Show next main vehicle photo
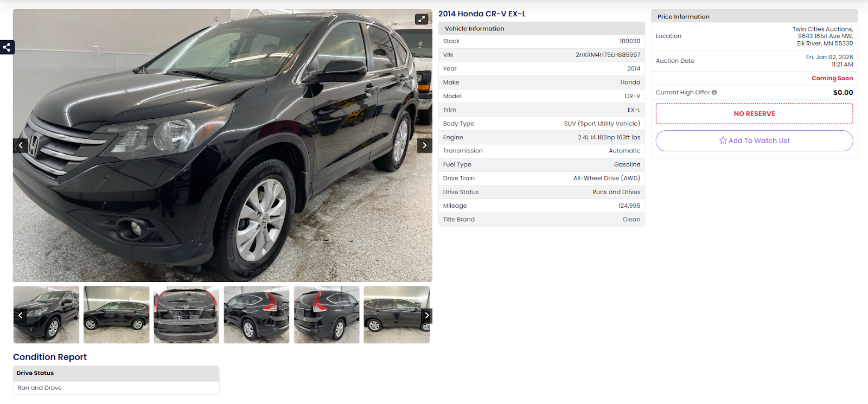 click(425, 145)
